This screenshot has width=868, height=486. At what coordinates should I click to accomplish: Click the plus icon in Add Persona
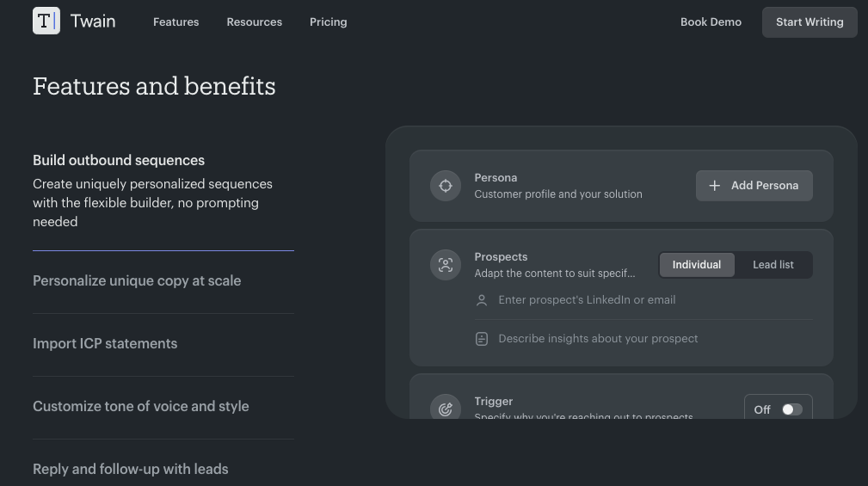click(714, 186)
